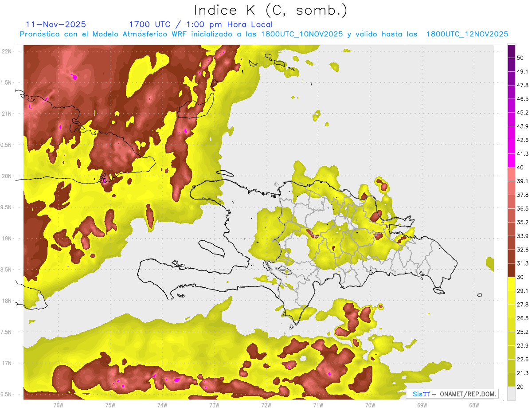Click the legend value '35.2'
Screen dimensions: 532x411
(523, 222)
